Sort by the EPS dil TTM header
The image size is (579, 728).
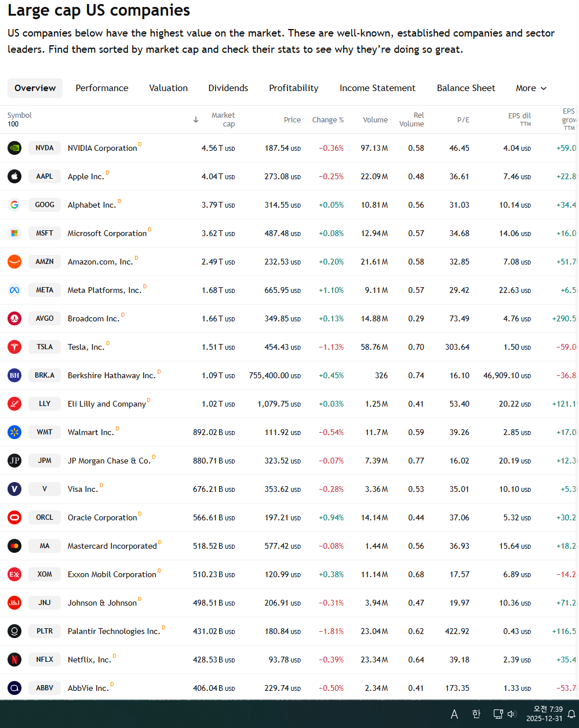(x=519, y=119)
